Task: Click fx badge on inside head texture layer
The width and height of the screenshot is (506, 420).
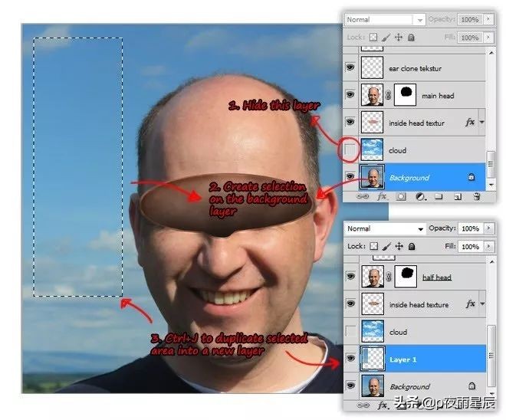Action: [x=471, y=304]
